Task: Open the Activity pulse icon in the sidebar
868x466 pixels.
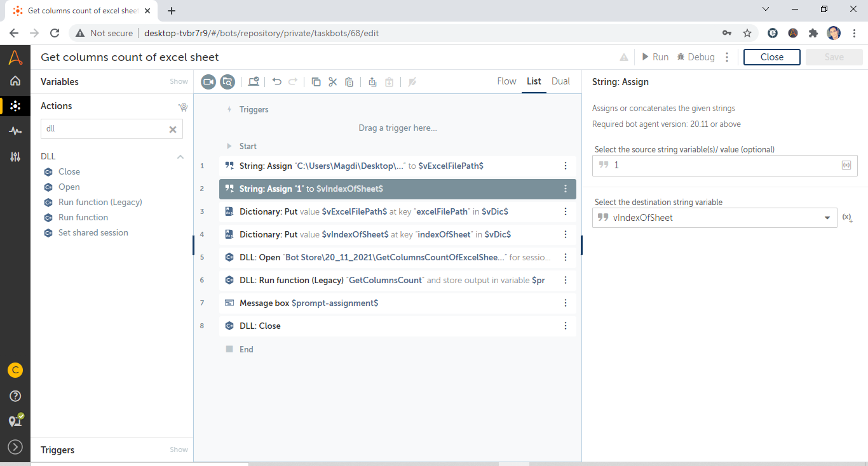Action: coord(15,131)
